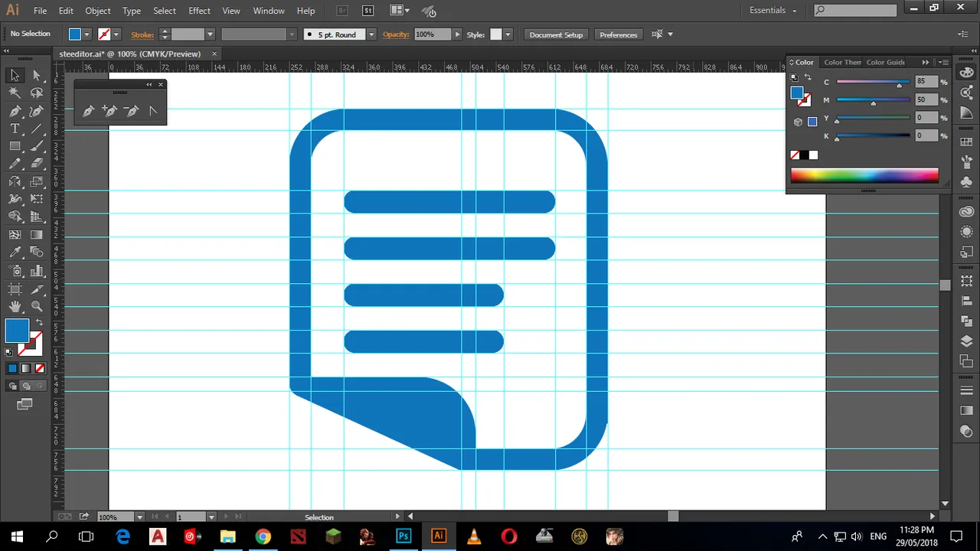
Task: Change the screen mode button
Action: pyautogui.click(x=25, y=404)
